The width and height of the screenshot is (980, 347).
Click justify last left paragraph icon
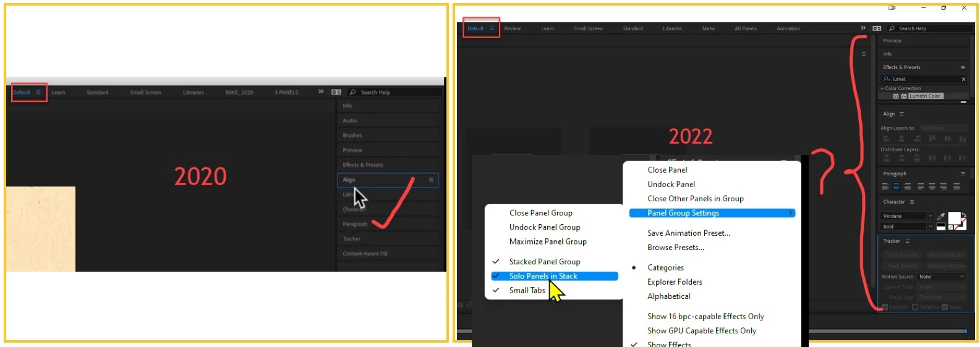[x=921, y=186]
